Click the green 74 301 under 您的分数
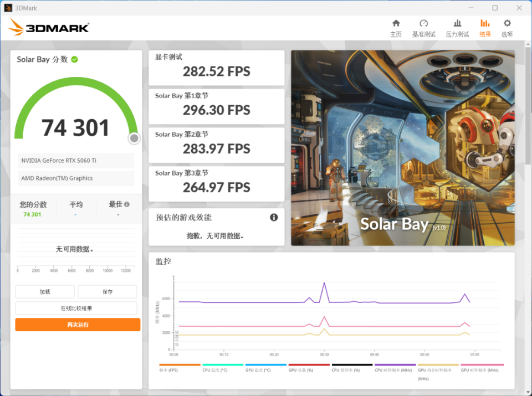Image resolution: width=532 pixels, height=396 pixels. click(x=32, y=214)
